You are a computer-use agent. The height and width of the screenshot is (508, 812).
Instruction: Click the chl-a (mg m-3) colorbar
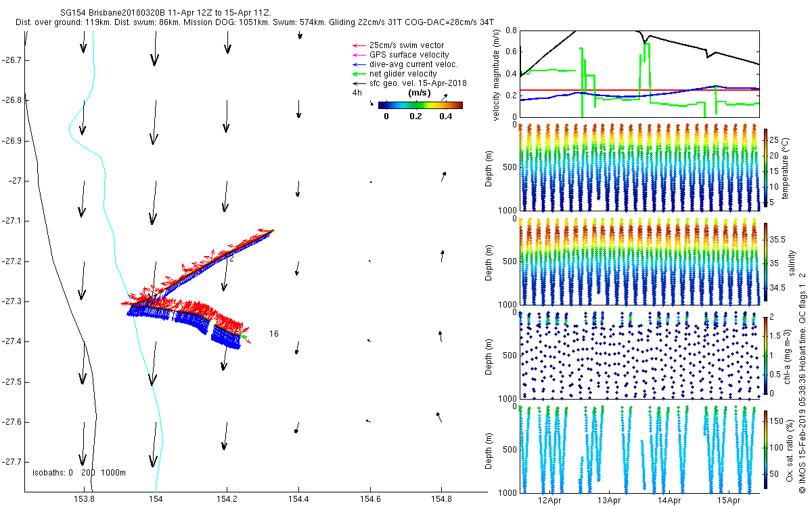coord(765,354)
